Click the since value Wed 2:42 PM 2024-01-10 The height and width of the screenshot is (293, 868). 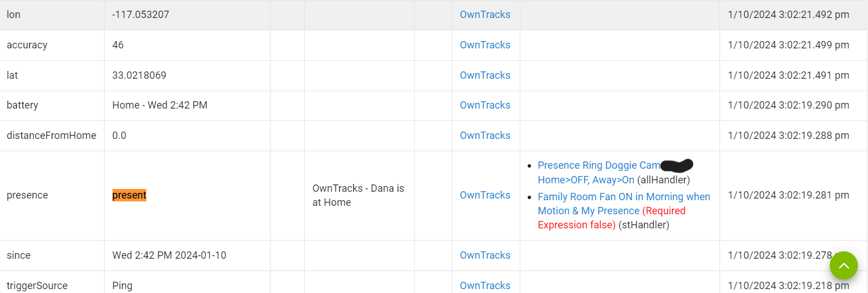tap(169, 255)
